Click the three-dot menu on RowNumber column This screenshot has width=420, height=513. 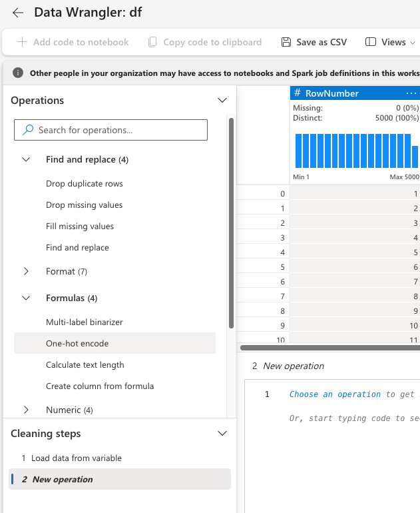[x=411, y=93]
